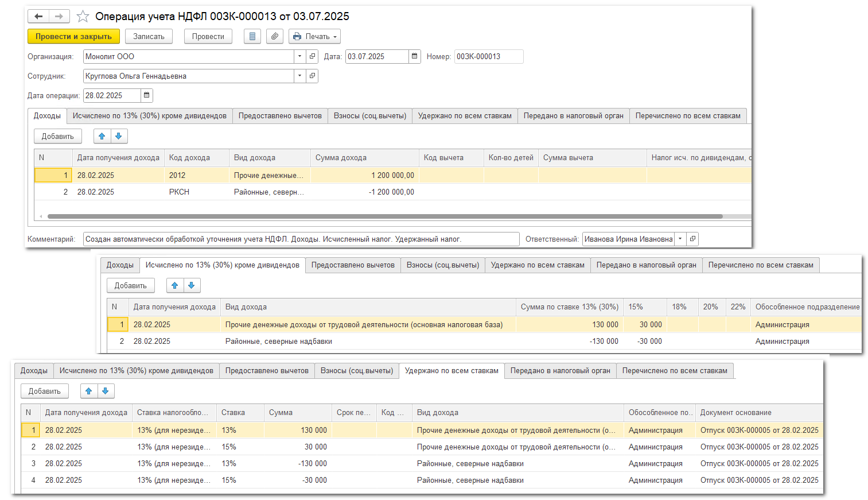868x500 pixels.
Task: Star the document as favorite
Action: click(x=83, y=17)
